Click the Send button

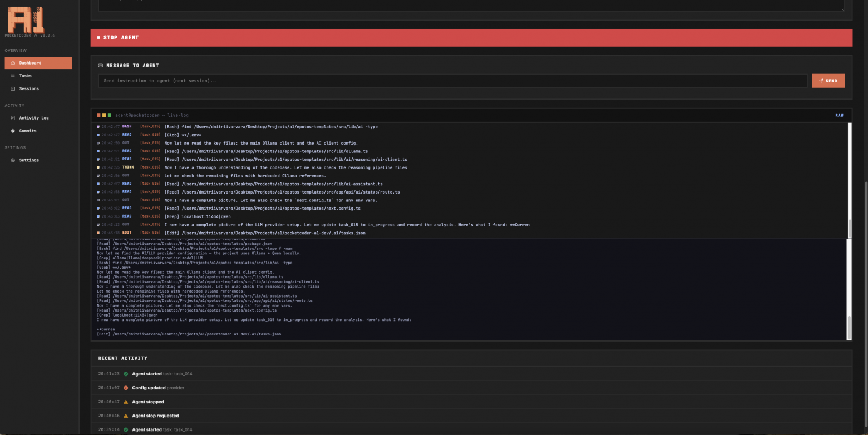[828, 81]
